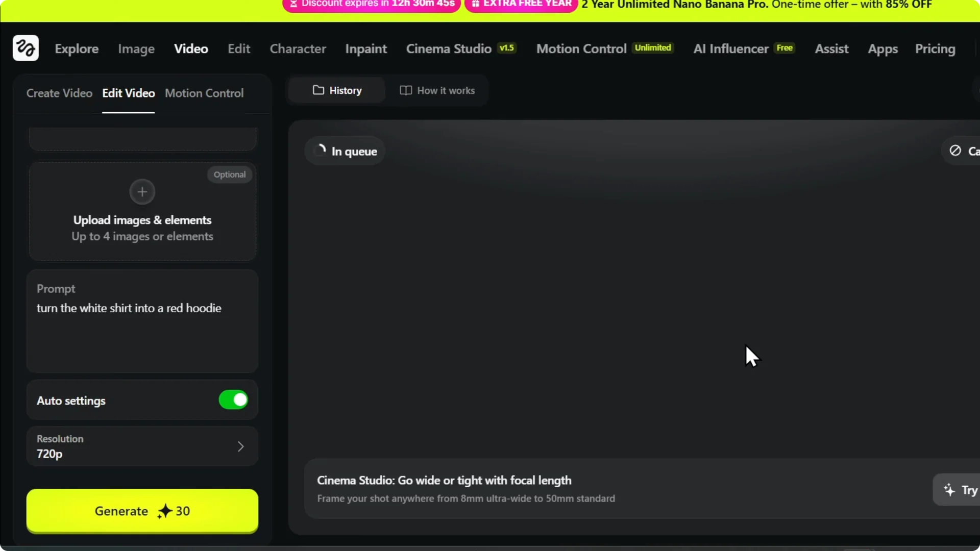Screen dimensions: 980x551
Task: Expand Resolution settings via the chevron
Action: (x=241, y=446)
